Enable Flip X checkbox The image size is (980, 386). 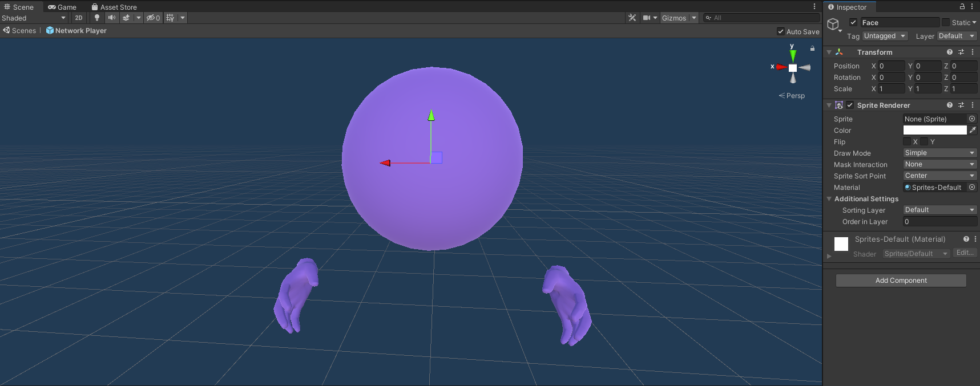pyautogui.click(x=907, y=141)
